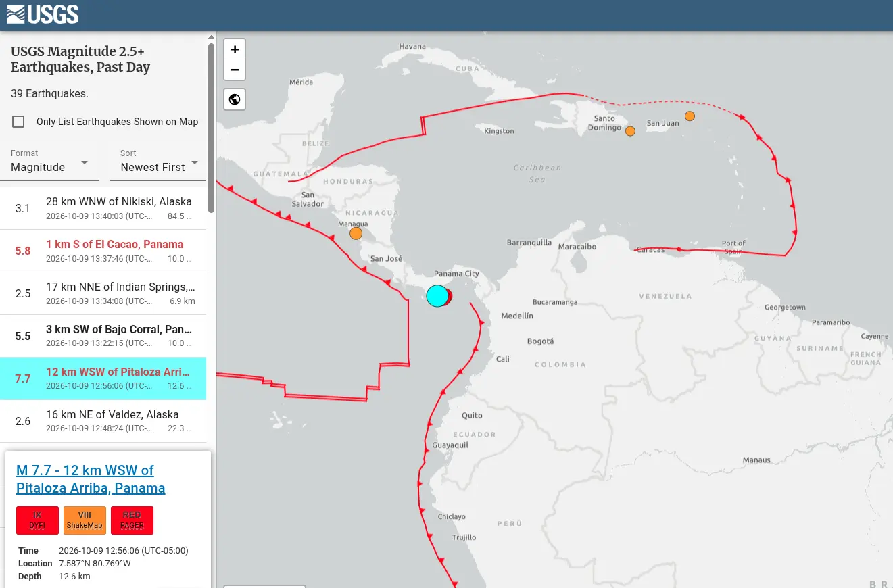Viewport: 893px width, 588px height.
Task: Click the Guayaquil map label
Action: click(450, 445)
